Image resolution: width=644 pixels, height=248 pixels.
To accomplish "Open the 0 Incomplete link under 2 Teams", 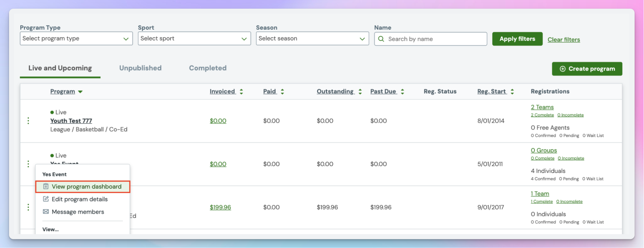I will coord(570,115).
